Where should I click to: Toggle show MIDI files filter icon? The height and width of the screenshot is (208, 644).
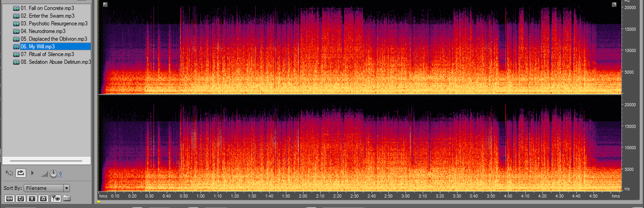(44, 198)
